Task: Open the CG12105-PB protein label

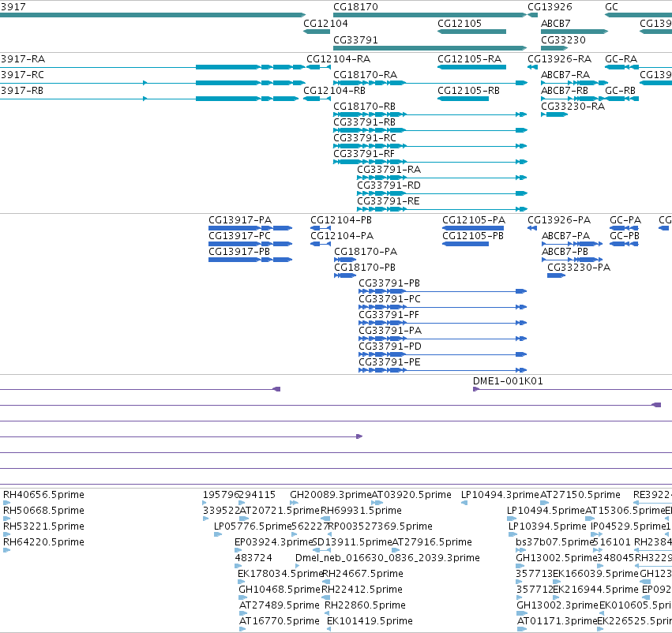Action: click(473, 236)
